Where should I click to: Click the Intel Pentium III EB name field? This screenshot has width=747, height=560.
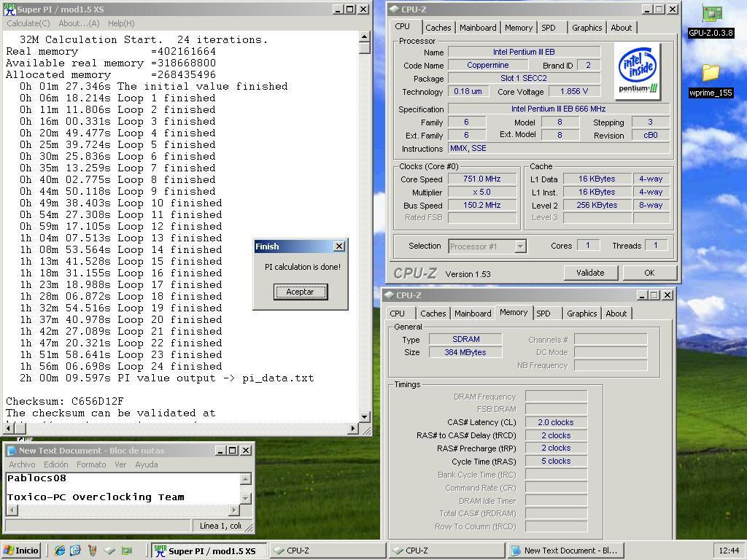524,52
